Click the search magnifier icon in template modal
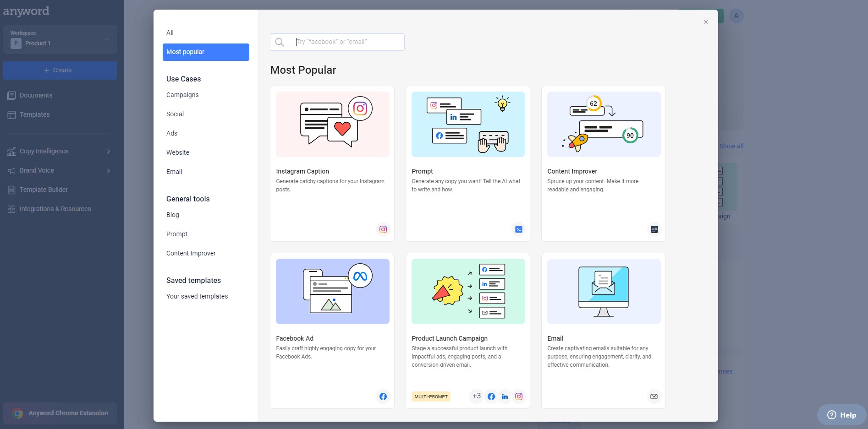The height and width of the screenshot is (429, 868). (x=280, y=42)
